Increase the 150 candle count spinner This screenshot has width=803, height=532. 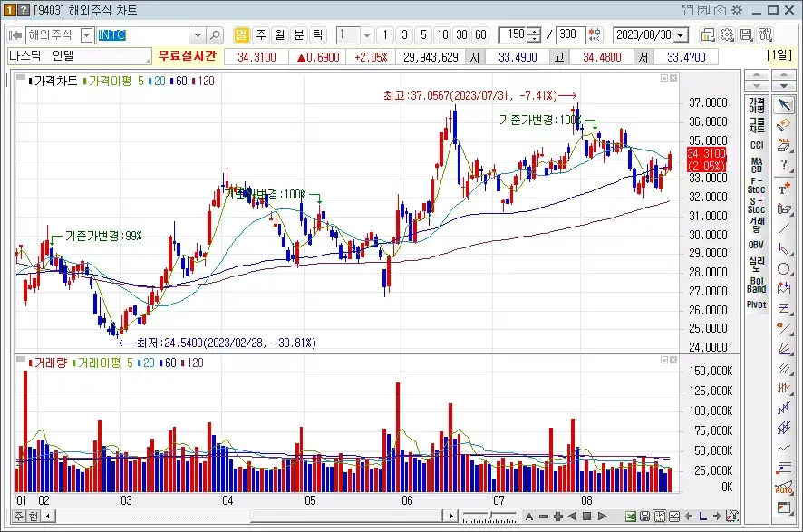[534, 31]
